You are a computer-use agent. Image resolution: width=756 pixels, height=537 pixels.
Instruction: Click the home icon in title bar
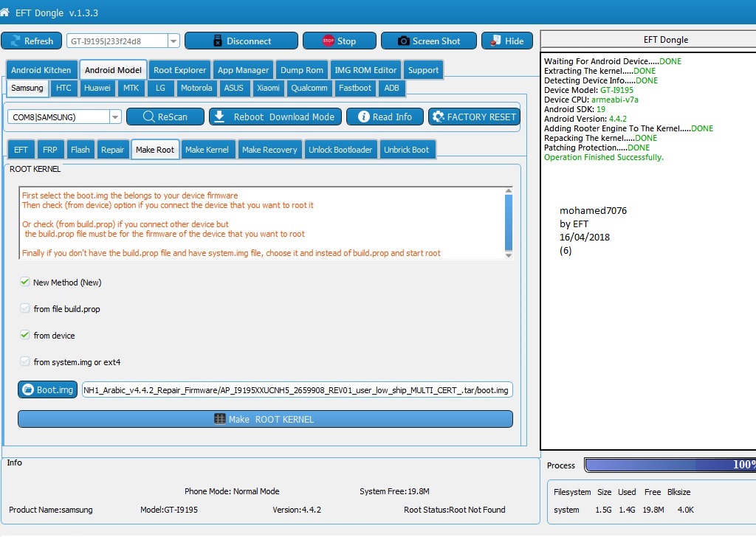[4, 13]
